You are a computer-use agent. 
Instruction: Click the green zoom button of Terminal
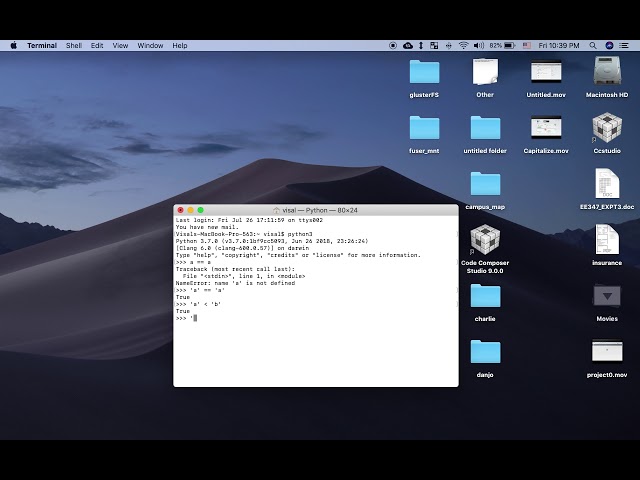(200, 210)
